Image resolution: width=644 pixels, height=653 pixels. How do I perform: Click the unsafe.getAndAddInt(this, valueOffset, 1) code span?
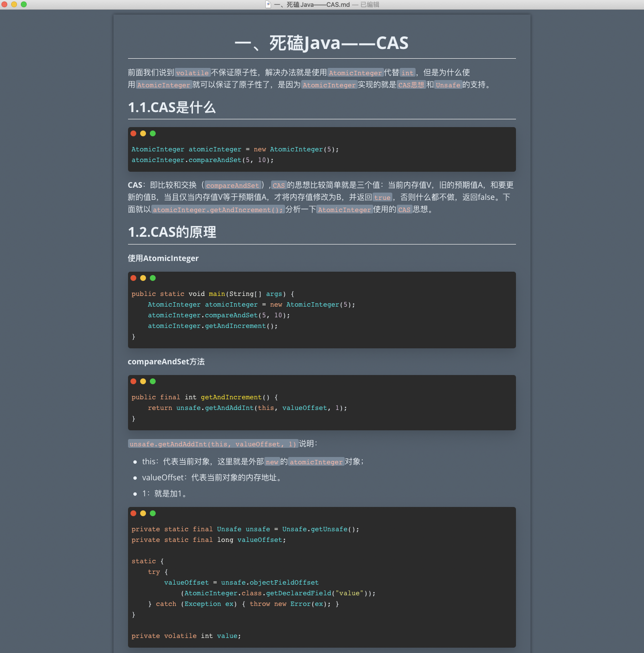click(x=212, y=443)
